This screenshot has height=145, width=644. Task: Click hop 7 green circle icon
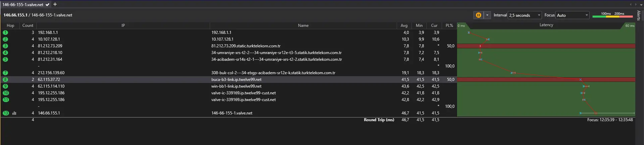pos(5,73)
